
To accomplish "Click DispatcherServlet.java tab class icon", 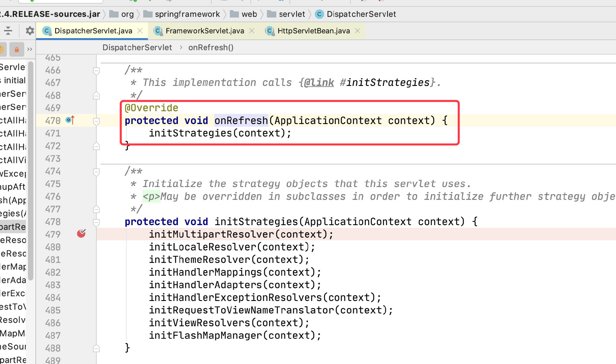I will click(47, 31).
